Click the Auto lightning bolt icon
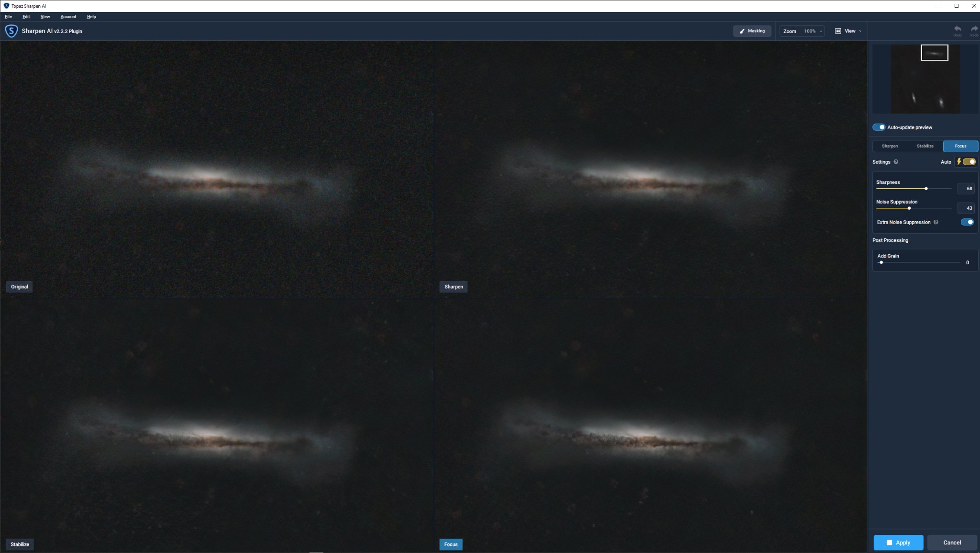 [x=959, y=162]
